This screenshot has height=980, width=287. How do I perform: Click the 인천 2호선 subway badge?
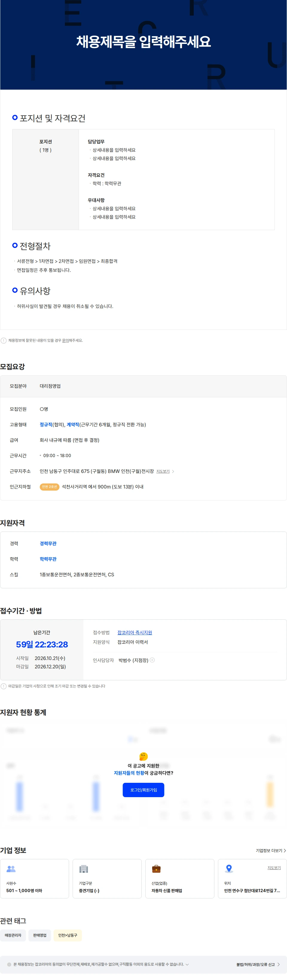[50, 487]
